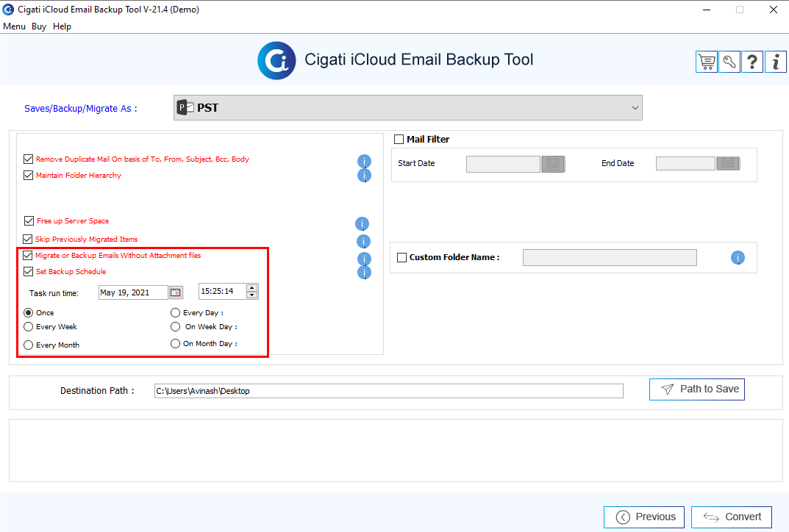Click the key activation icon

point(729,62)
